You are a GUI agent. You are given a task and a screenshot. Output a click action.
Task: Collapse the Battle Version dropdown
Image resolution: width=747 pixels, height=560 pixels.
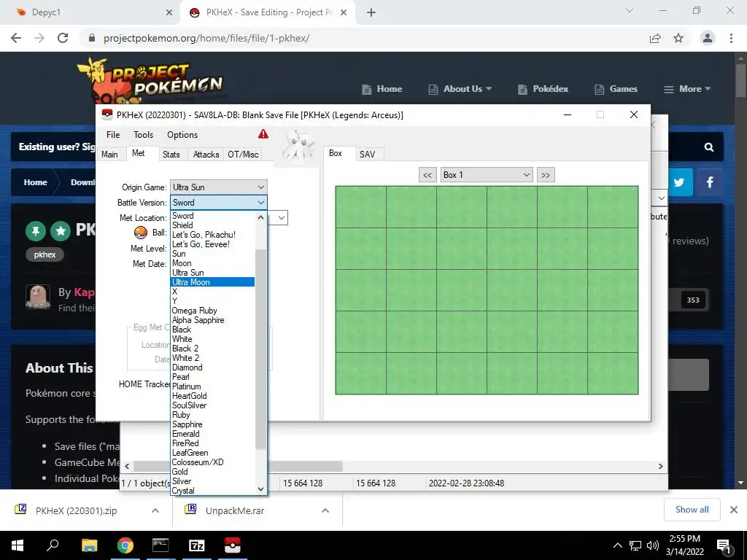pyautogui.click(x=260, y=203)
